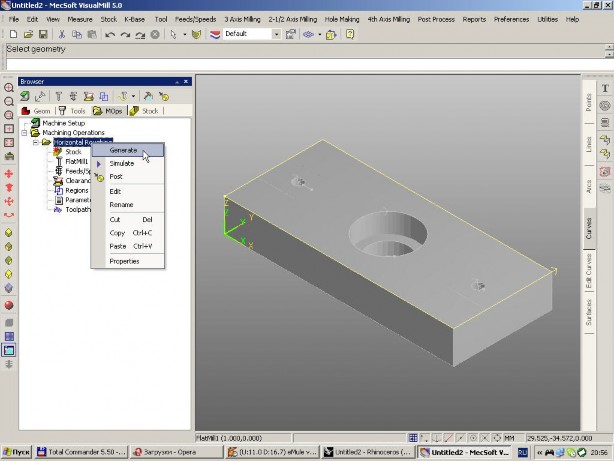Click the Zoom Fit red arrows icon
The height and width of the screenshot is (461, 614).
click(x=9, y=143)
